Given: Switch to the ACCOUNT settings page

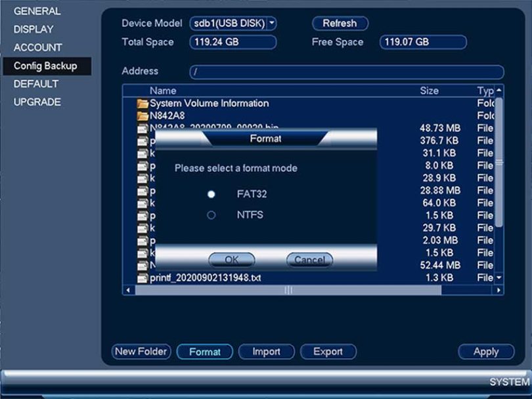Looking at the screenshot, I should point(38,47).
